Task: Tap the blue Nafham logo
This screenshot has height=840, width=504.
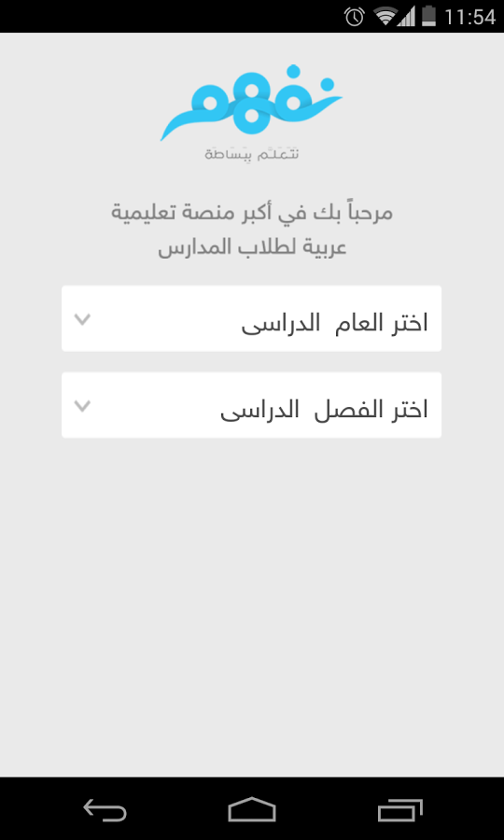Action: coord(251,103)
